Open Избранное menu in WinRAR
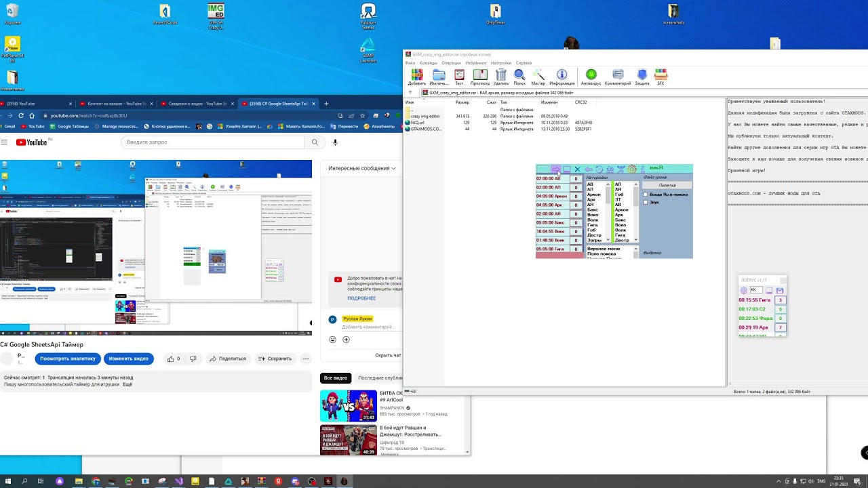 coord(476,63)
